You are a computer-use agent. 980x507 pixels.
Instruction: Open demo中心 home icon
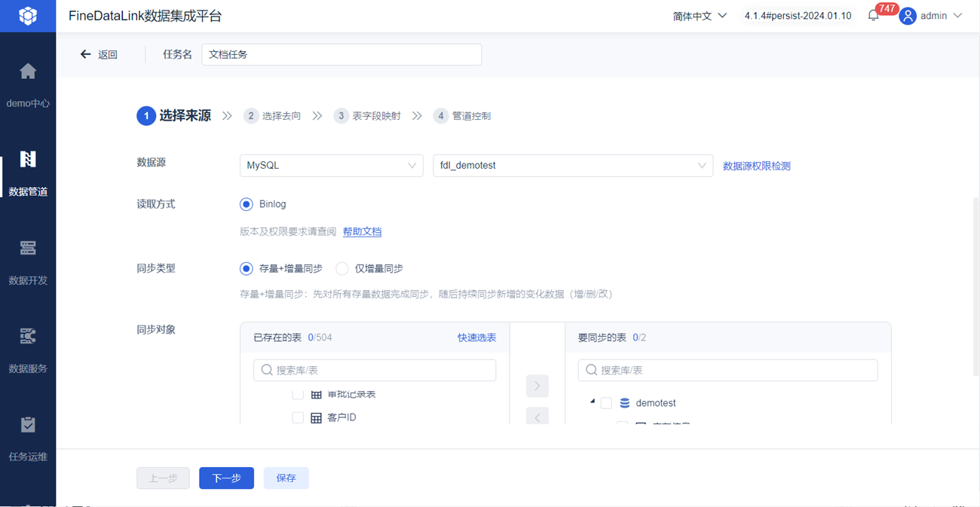[28, 72]
